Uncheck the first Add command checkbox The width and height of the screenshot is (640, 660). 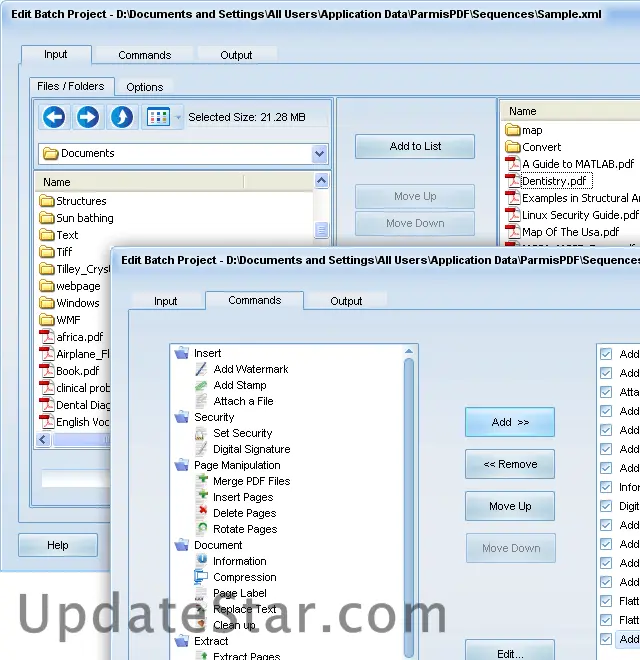[606, 354]
